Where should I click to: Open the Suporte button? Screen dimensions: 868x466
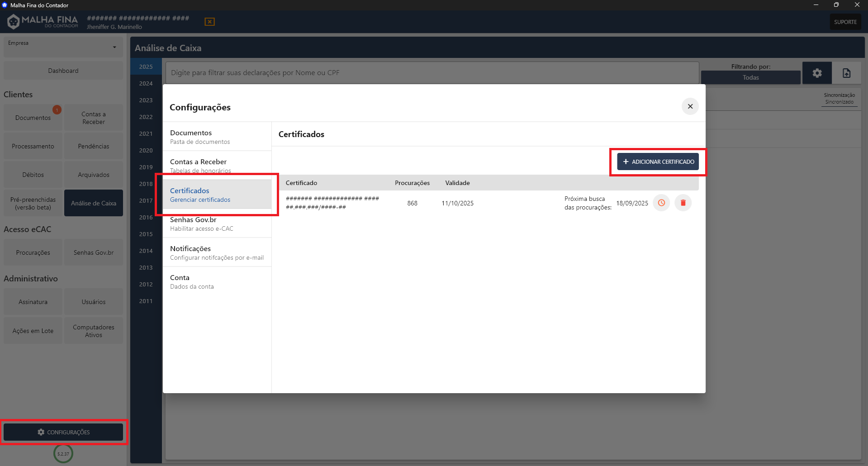click(845, 22)
